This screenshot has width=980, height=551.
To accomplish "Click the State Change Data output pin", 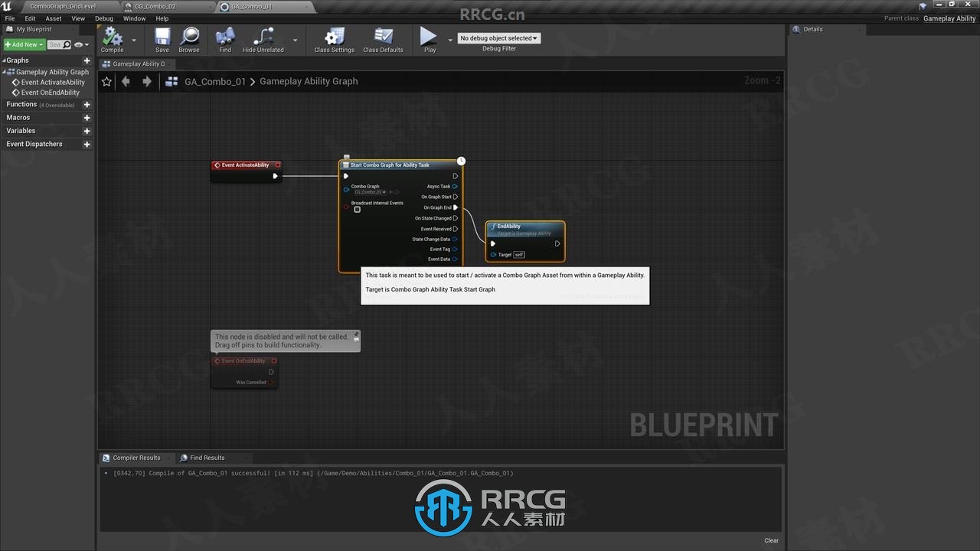I will coord(455,239).
